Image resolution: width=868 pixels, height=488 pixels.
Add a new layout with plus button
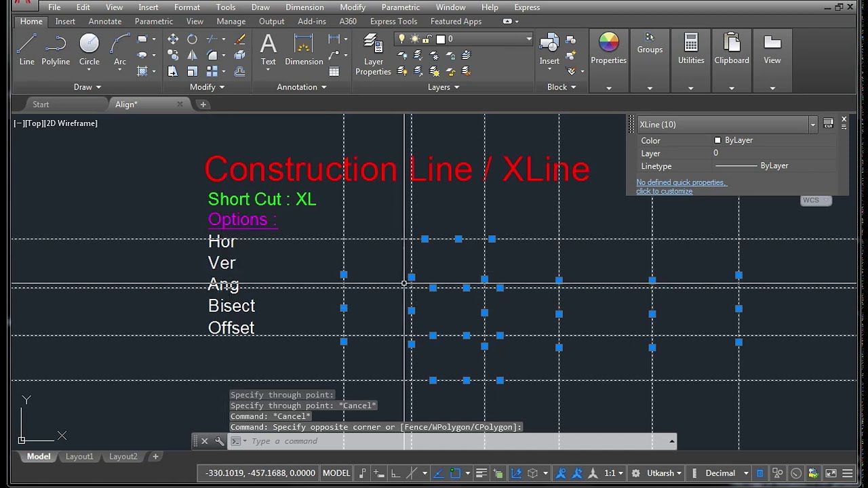(x=155, y=457)
